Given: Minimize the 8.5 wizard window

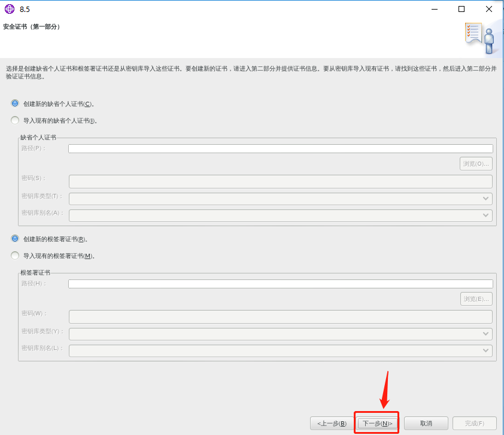Looking at the screenshot, I should [x=435, y=10].
